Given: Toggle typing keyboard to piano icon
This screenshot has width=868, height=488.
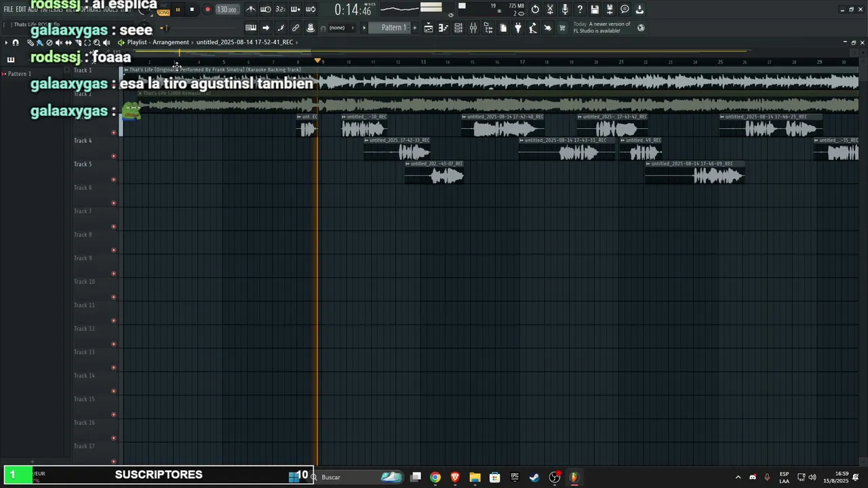Looking at the screenshot, I should tap(251, 28).
